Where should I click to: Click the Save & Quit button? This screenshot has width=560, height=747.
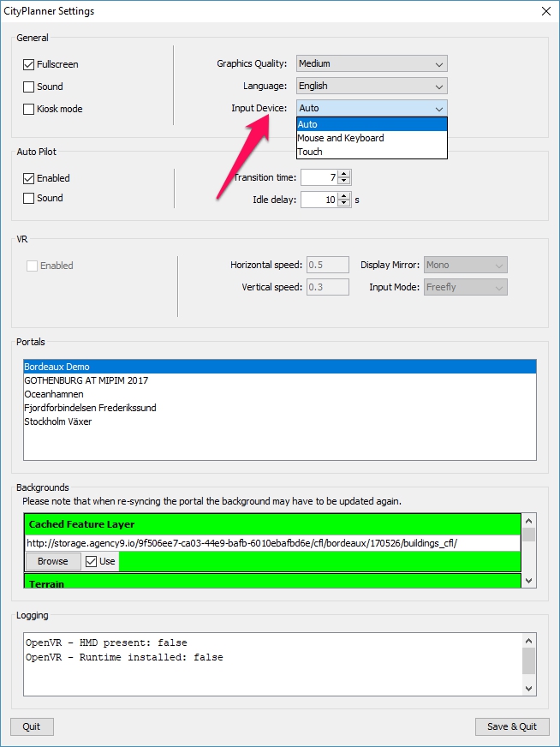point(512,727)
